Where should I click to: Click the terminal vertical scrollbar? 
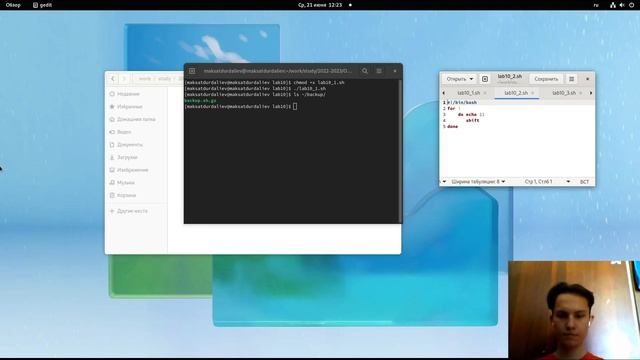click(400, 151)
